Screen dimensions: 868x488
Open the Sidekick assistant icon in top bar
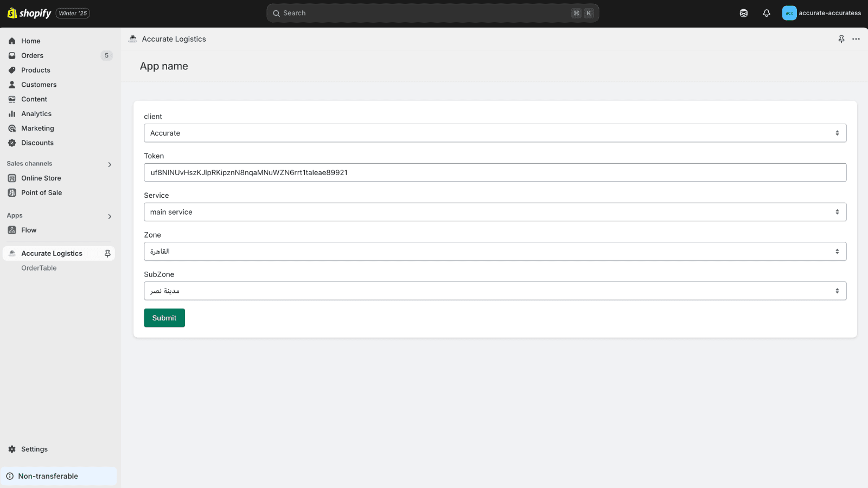(x=743, y=13)
